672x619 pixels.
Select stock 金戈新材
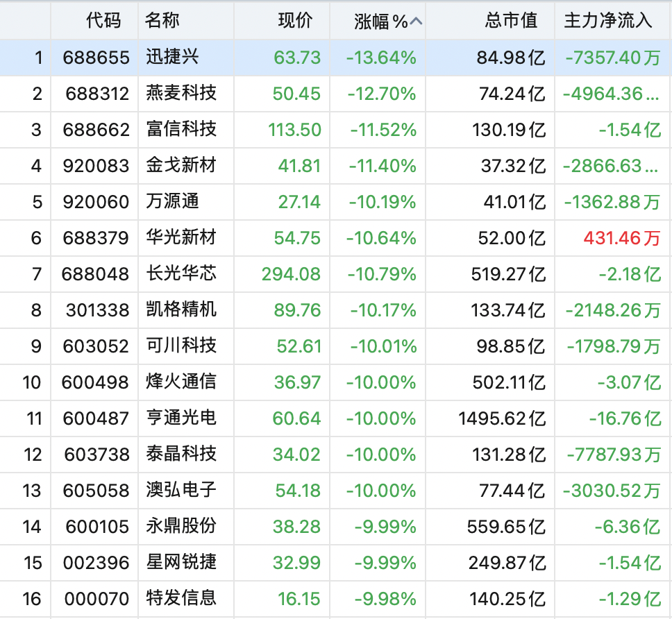coord(181,165)
